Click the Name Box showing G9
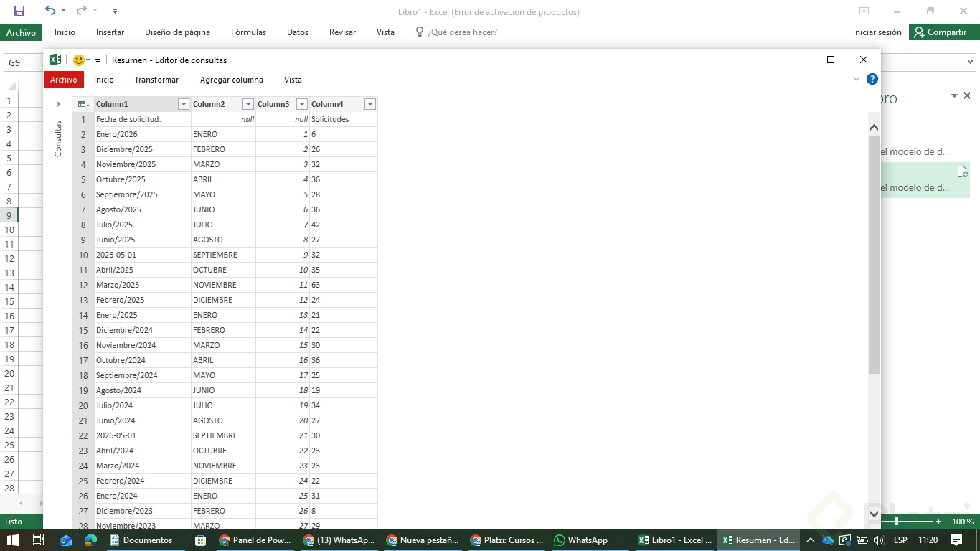Viewport: 980px width, 551px height. [x=22, y=62]
